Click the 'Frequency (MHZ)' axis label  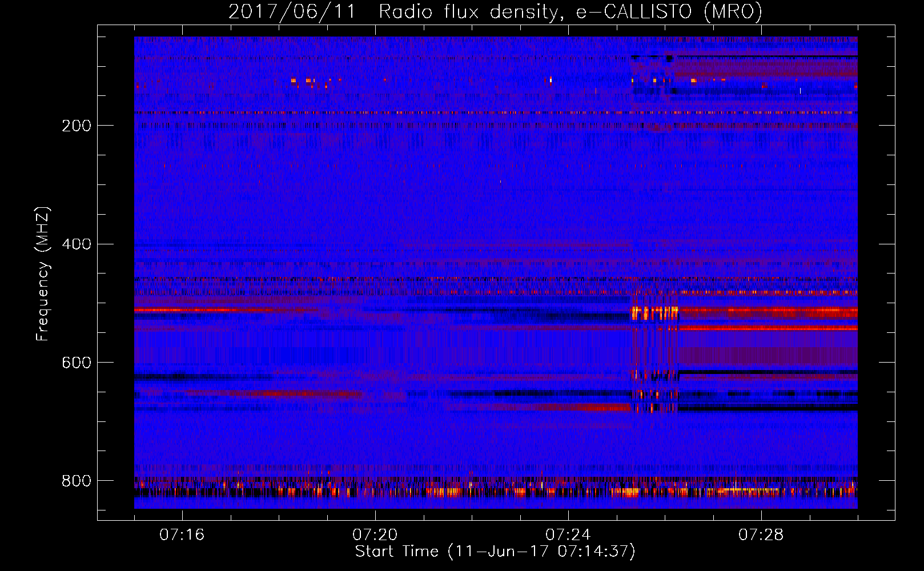[42, 274]
